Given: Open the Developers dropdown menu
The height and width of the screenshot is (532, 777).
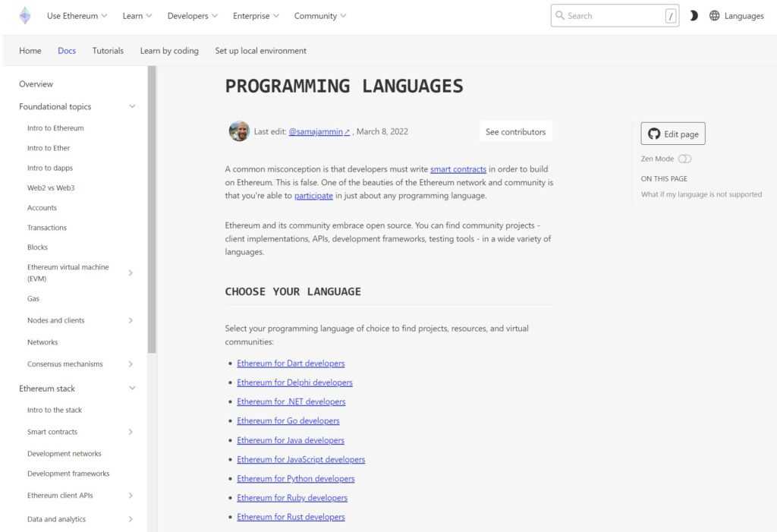Looking at the screenshot, I should pyautogui.click(x=192, y=15).
